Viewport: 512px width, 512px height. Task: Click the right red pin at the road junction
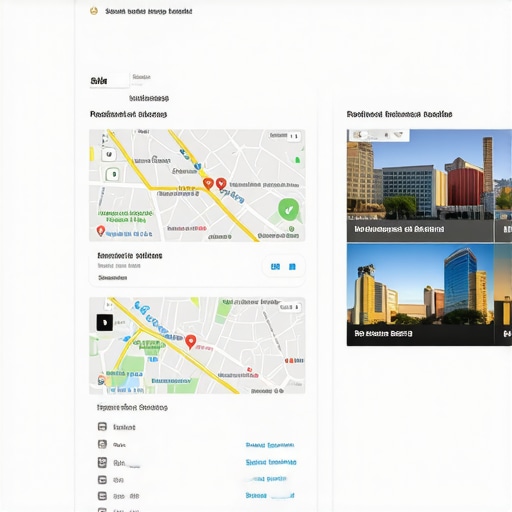(x=221, y=183)
